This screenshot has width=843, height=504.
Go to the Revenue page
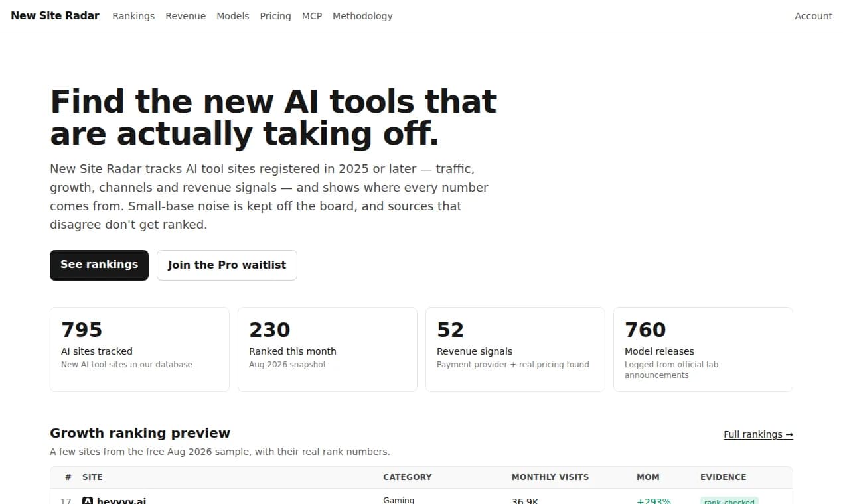coord(186,16)
